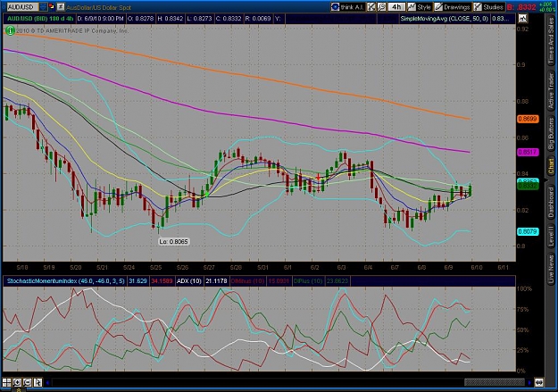Image resolution: width=558 pixels, height=392 pixels.
Task: Click the Lo: 0.8065 low marker label
Action: [x=174, y=241]
